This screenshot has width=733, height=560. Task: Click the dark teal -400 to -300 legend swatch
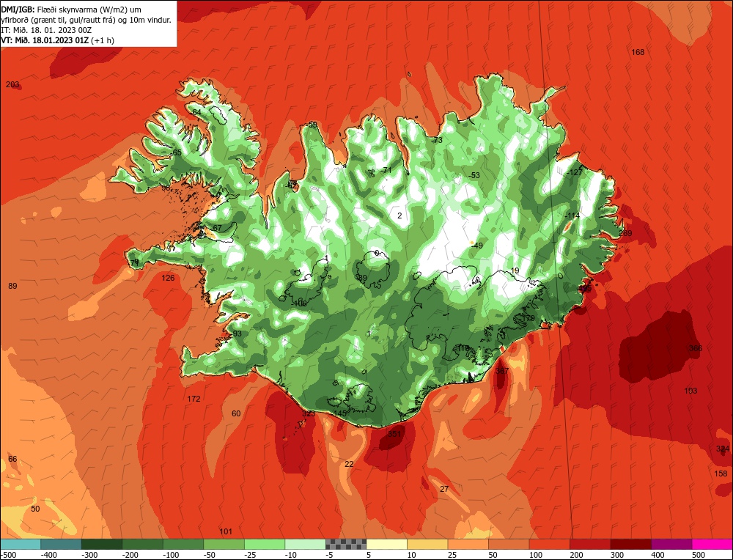[x=61, y=544]
